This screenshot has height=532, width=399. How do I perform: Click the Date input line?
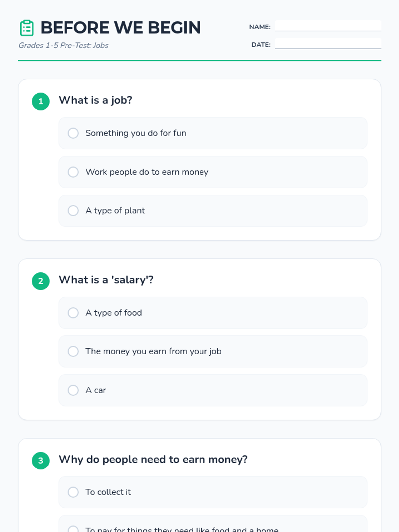328,44
